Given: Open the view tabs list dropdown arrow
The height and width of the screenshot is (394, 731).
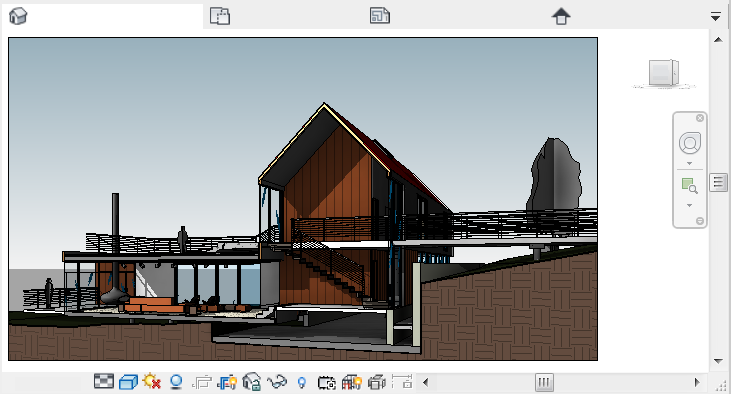Looking at the screenshot, I should point(716,17).
